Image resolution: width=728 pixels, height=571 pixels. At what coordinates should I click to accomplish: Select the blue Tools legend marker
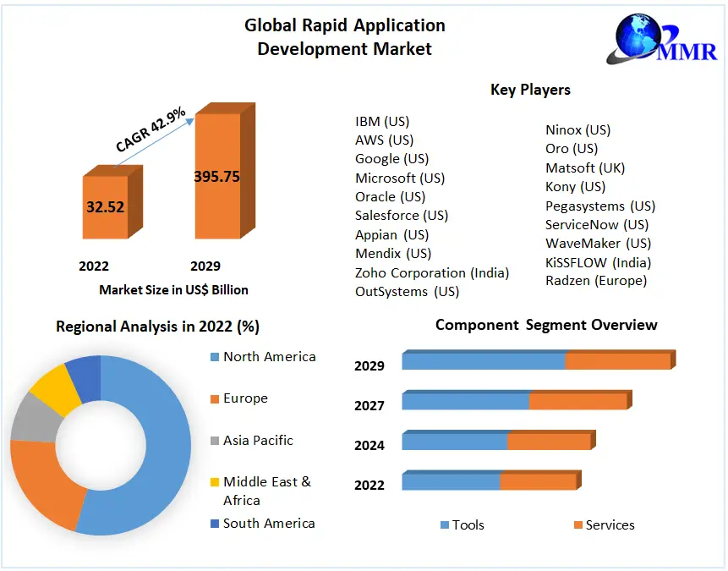444,525
